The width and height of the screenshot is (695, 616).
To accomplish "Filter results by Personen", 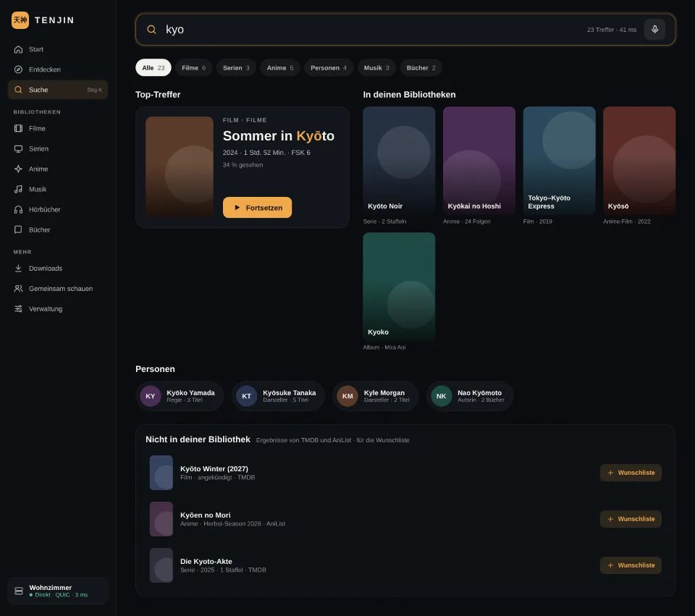I will coord(329,68).
